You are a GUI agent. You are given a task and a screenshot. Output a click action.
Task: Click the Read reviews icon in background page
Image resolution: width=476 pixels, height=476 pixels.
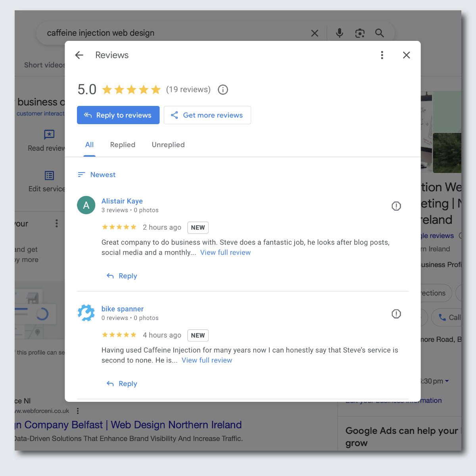pos(49,134)
